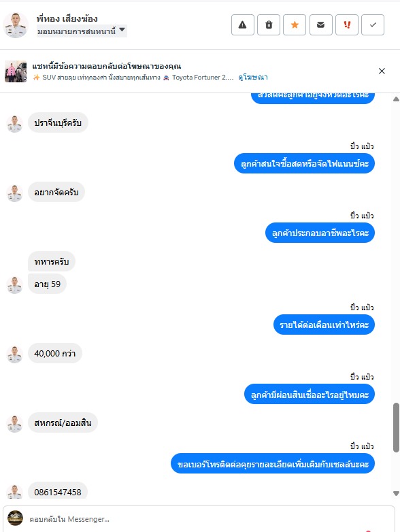
Task: Close the ad reply banner
Action: click(382, 71)
